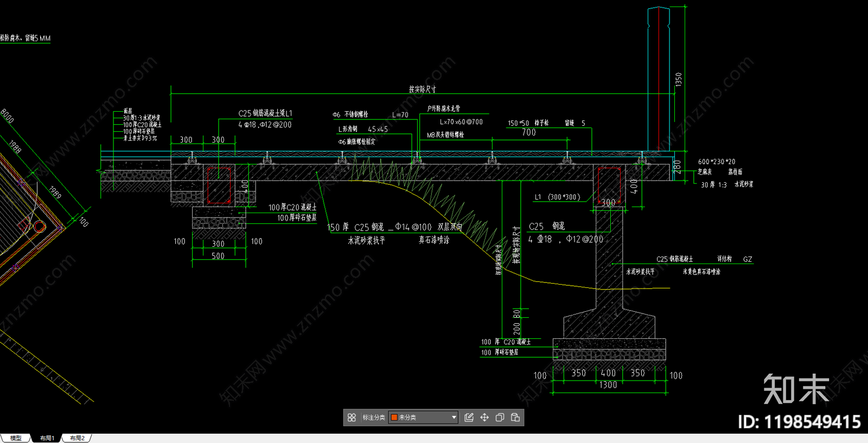Image resolution: width=868 pixels, height=443 pixels.
Task: Click the 标注分类 label in toolbar
Action: [x=374, y=418]
